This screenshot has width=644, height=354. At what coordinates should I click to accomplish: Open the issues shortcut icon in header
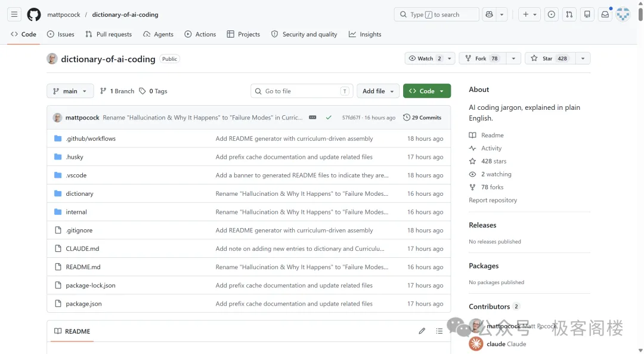(551, 14)
